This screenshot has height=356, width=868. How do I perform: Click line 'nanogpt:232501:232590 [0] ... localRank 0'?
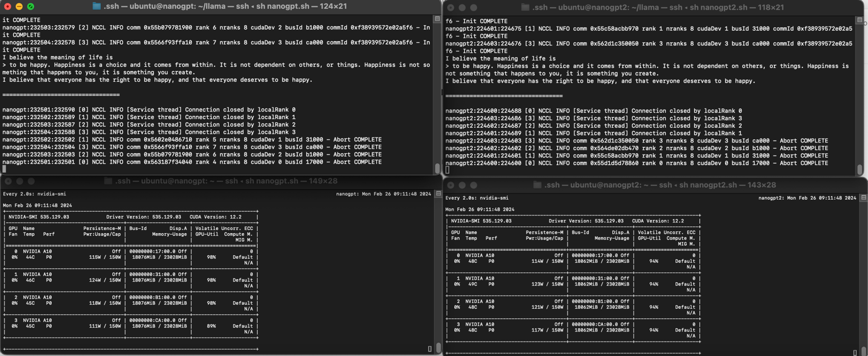point(149,110)
